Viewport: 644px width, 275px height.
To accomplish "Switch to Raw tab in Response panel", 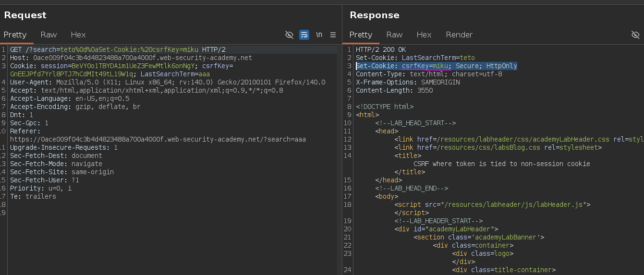I will pyautogui.click(x=394, y=35).
